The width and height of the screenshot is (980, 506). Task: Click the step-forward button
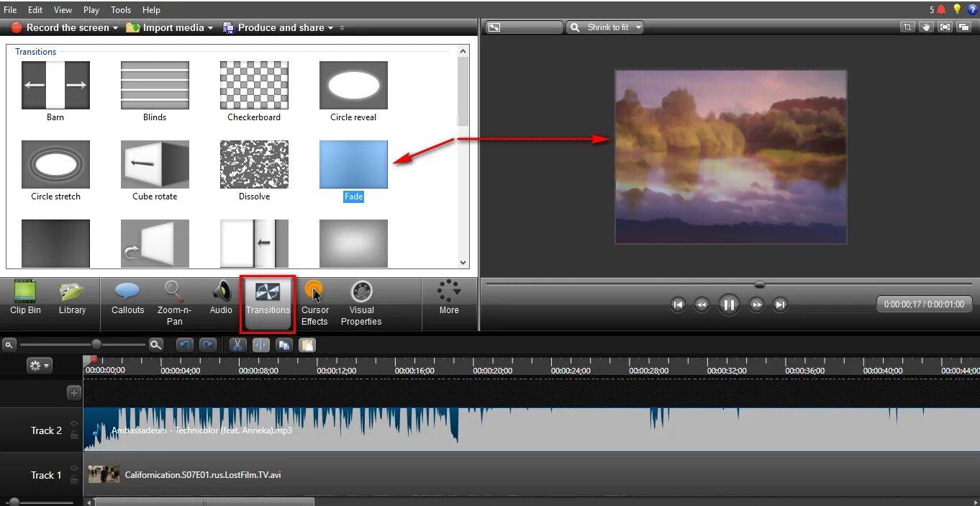point(756,304)
